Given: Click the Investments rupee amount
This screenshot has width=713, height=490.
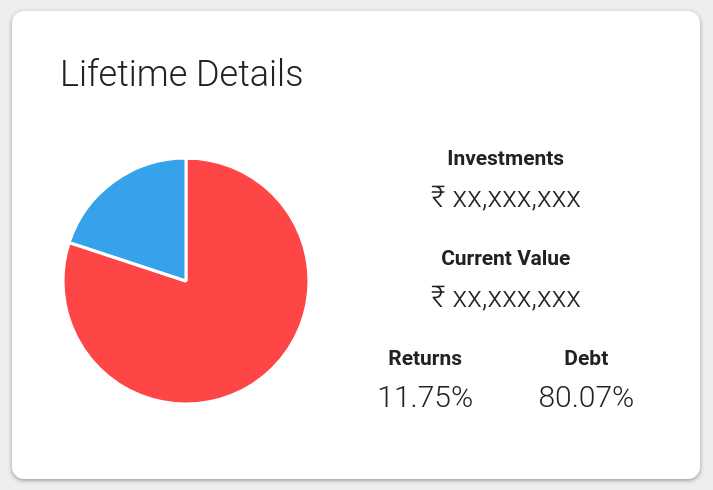Looking at the screenshot, I should click(505, 198).
